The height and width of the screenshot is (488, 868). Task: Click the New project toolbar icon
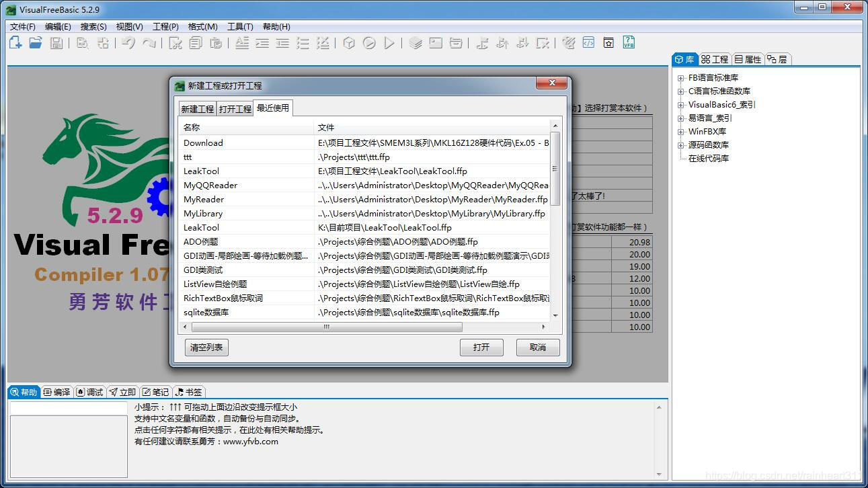pyautogui.click(x=15, y=43)
